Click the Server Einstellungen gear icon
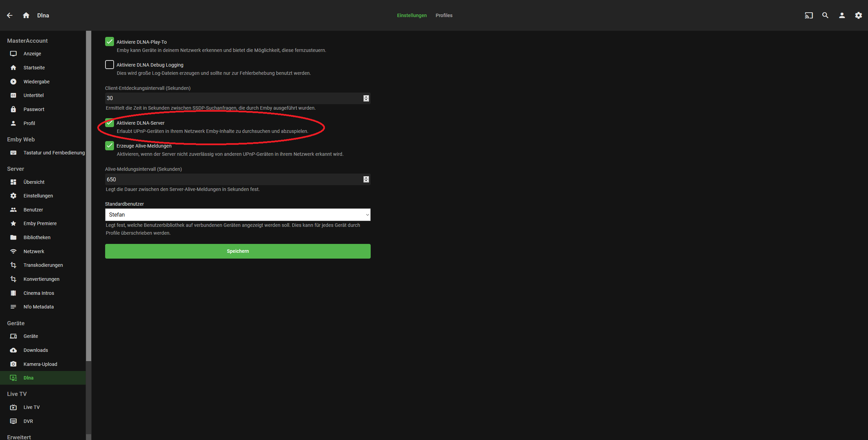Viewport: 868px width, 440px height. [13, 196]
